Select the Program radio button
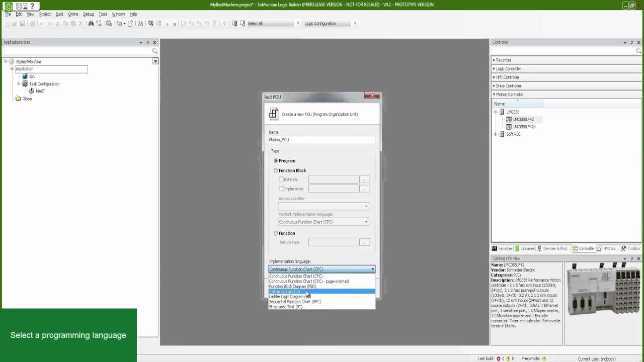The width and height of the screenshot is (644, 362). (276, 160)
